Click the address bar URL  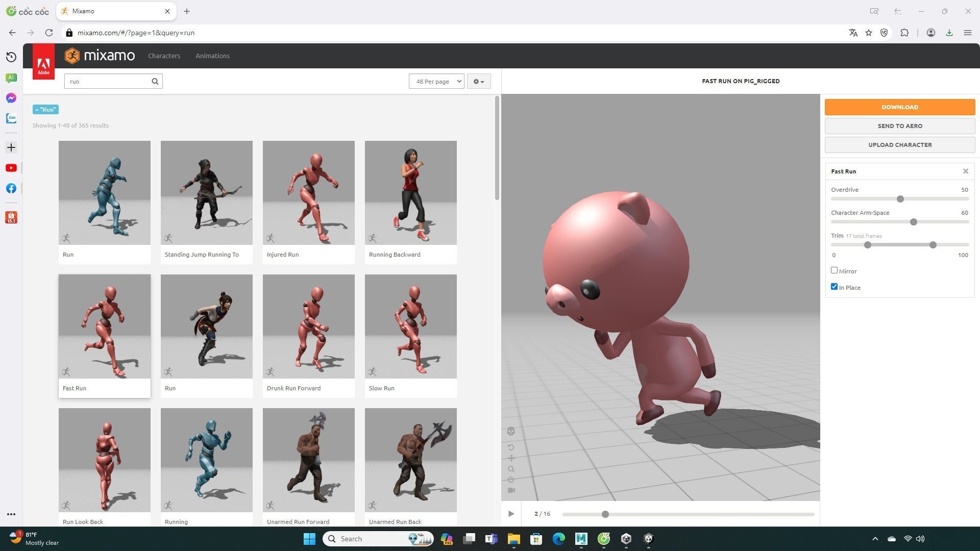(136, 33)
